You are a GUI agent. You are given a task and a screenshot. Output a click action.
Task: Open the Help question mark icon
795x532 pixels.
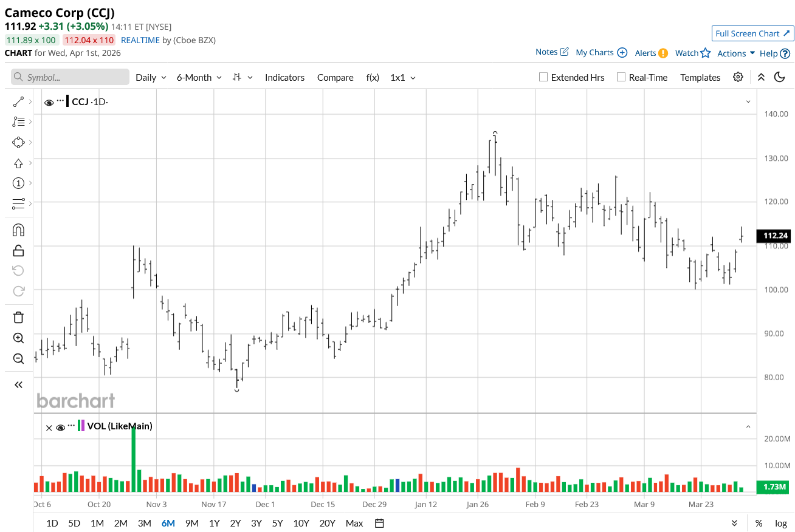coord(785,53)
